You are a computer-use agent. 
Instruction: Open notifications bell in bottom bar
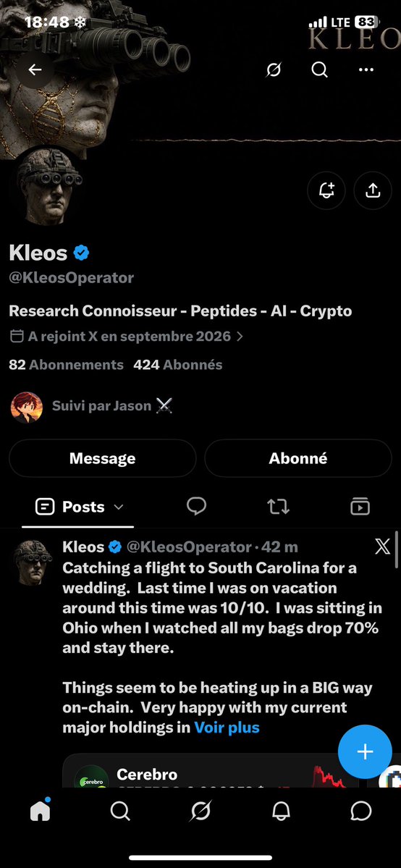click(281, 812)
